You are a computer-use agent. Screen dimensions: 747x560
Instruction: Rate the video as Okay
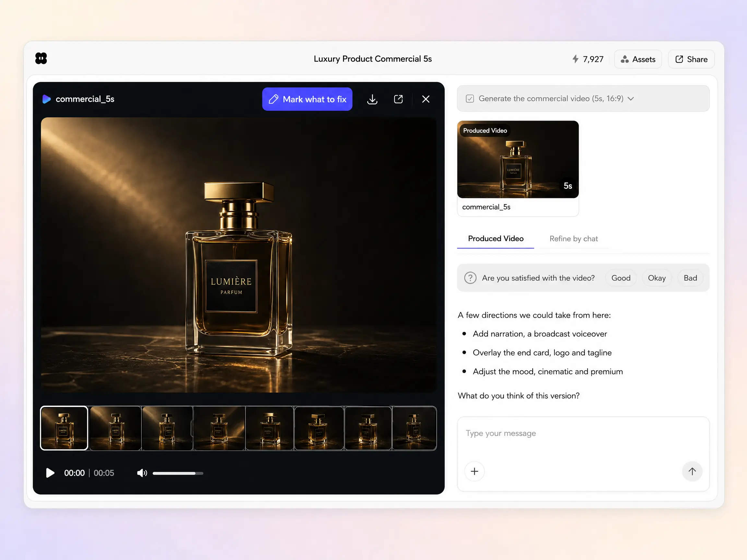point(657,278)
